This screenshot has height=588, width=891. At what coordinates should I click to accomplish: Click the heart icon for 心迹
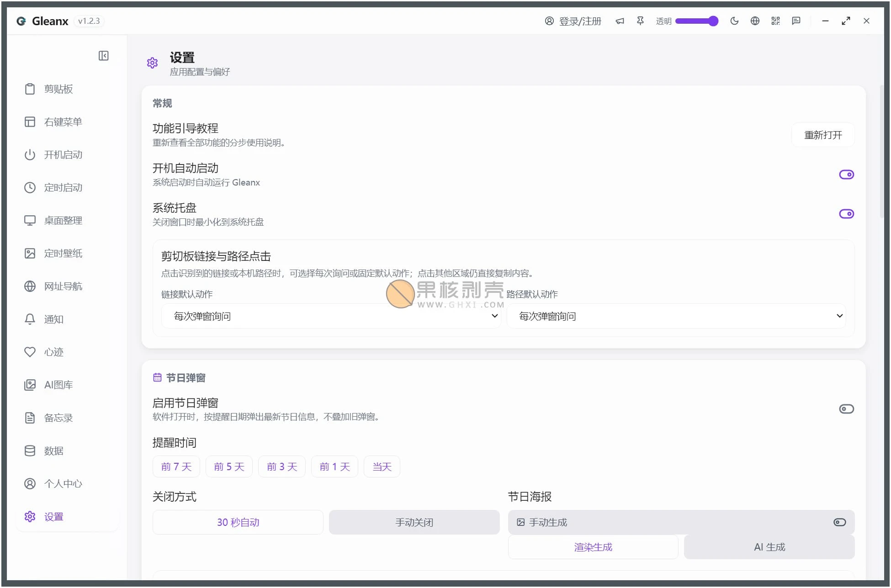30,352
